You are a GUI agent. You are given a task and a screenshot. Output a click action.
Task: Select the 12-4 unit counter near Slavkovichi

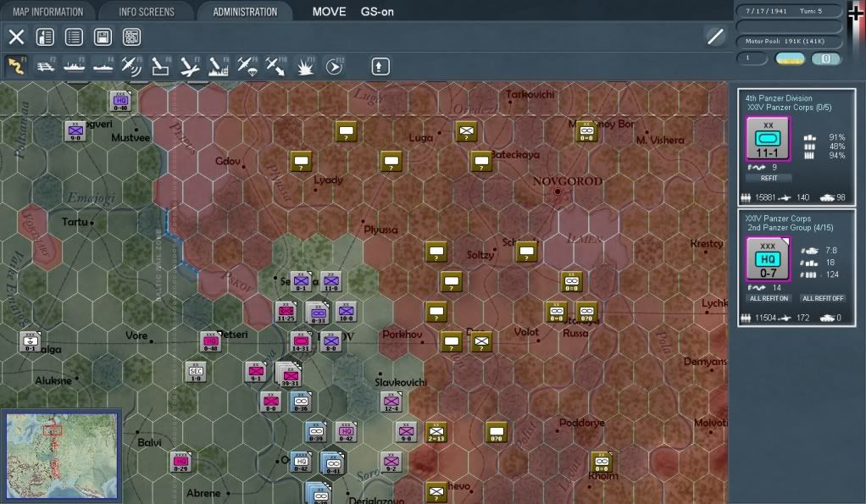(391, 402)
